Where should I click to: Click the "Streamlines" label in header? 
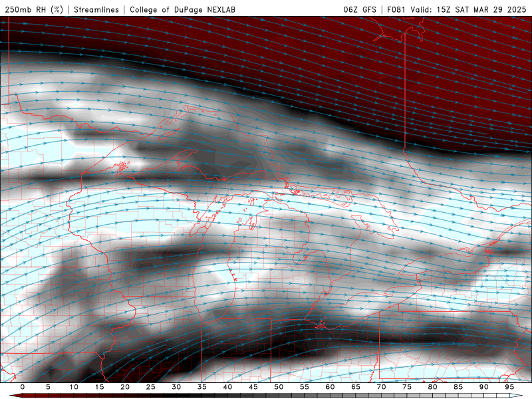tap(96, 9)
